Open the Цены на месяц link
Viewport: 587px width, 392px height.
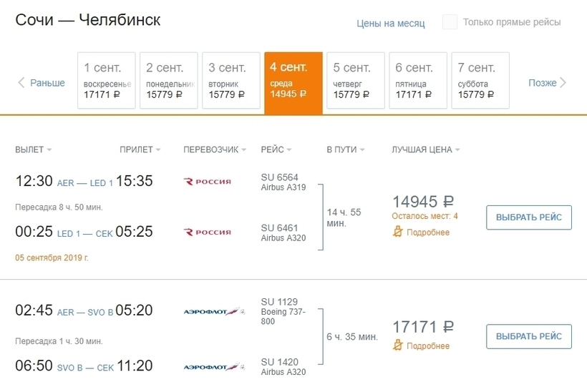tap(390, 23)
